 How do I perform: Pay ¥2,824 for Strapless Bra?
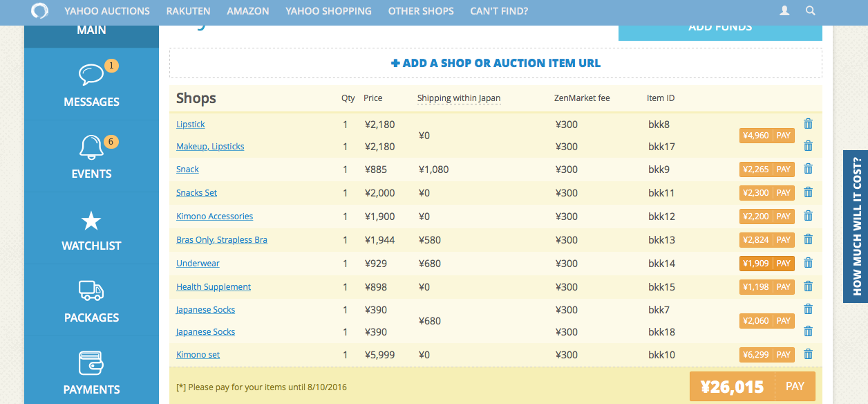click(x=767, y=240)
